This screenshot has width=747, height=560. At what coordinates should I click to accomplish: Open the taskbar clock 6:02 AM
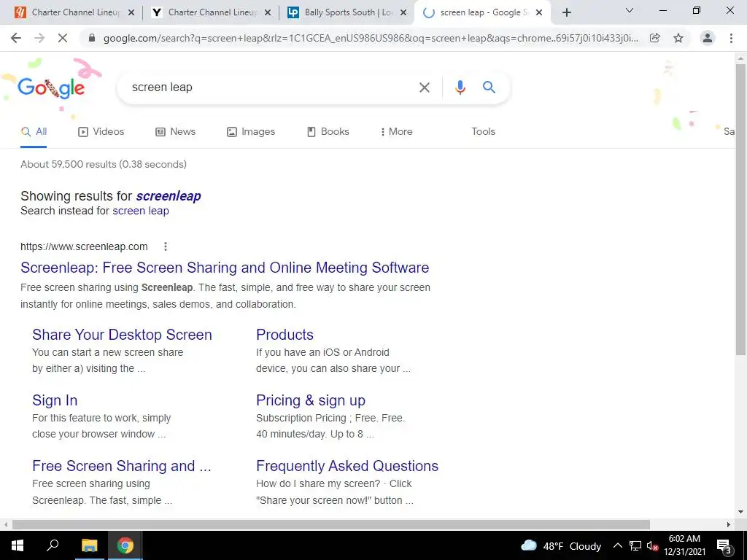click(684, 545)
